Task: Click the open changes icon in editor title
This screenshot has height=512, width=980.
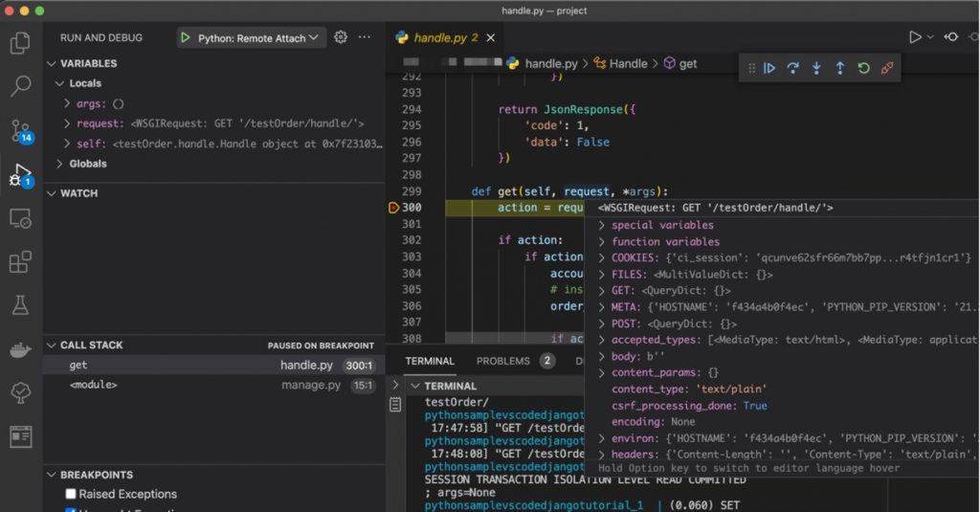Action: (951, 37)
